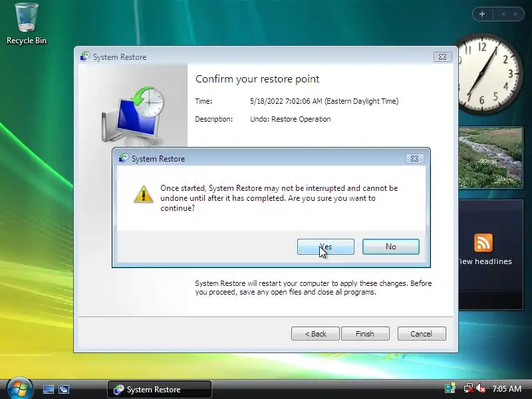Click the View headlines link in gadget

pyautogui.click(x=485, y=261)
